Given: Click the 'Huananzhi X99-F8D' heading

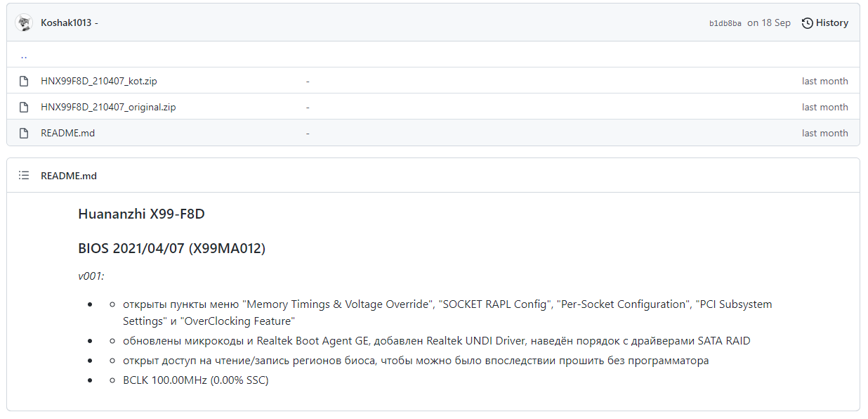Looking at the screenshot, I should pyautogui.click(x=141, y=214).
